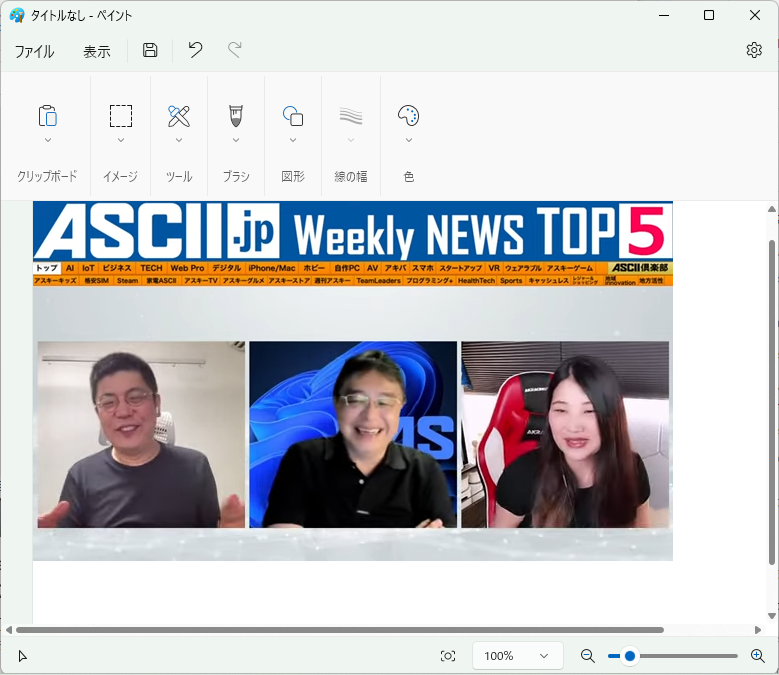Undo the last action
The width and height of the screenshot is (779, 675).
[195, 50]
